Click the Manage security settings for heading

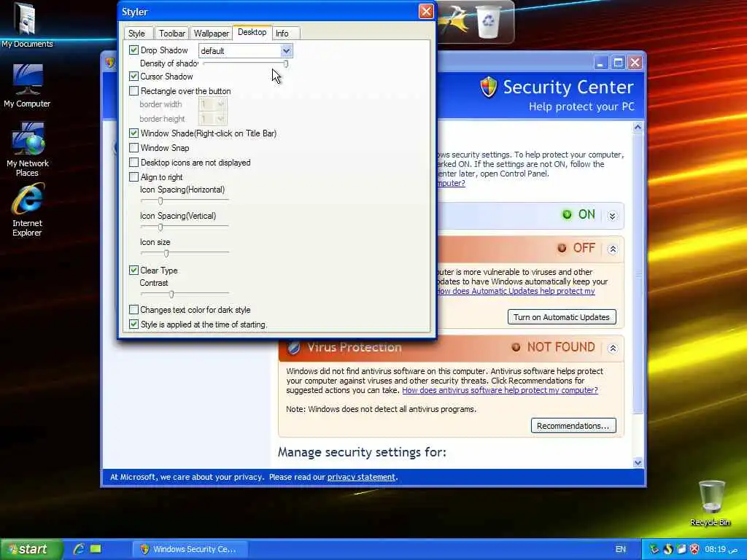[x=362, y=452]
